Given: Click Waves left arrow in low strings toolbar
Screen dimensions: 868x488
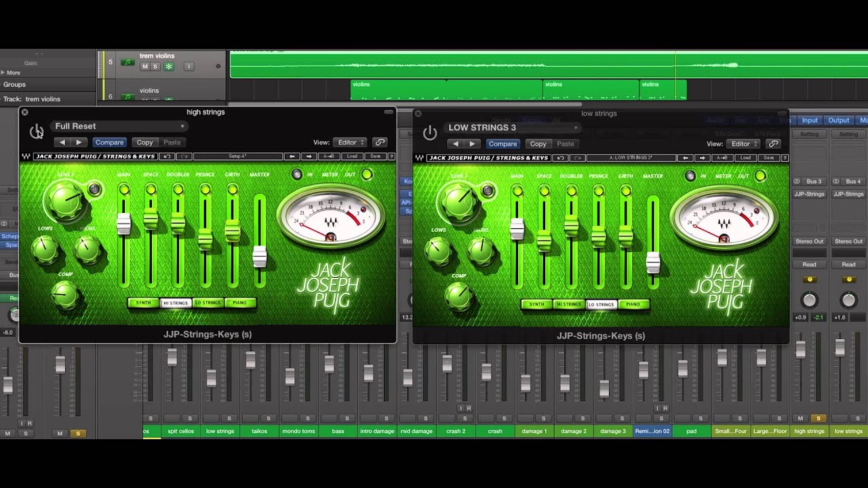Looking at the screenshot, I should pos(685,158).
